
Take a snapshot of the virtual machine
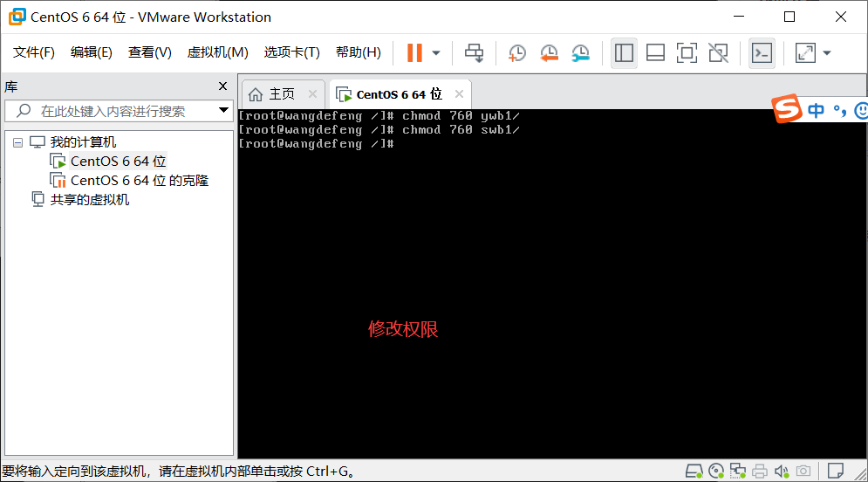(x=517, y=53)
